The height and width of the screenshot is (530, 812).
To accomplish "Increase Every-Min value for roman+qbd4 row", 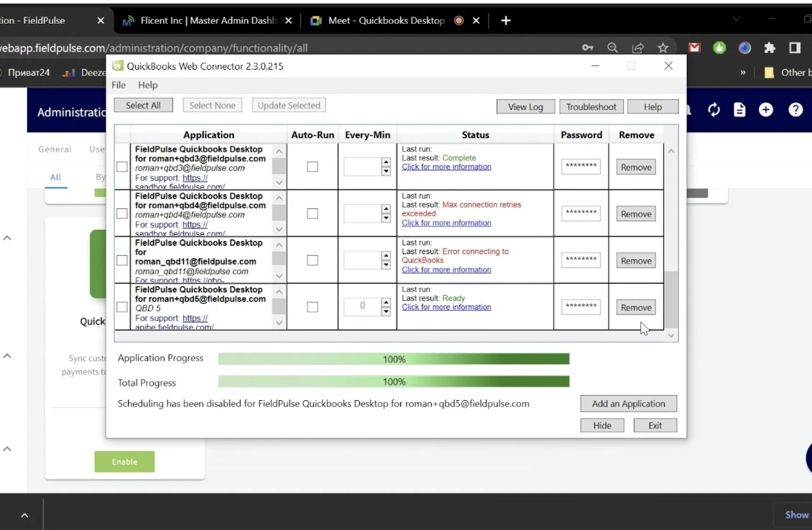I will (x=386, y=208).
